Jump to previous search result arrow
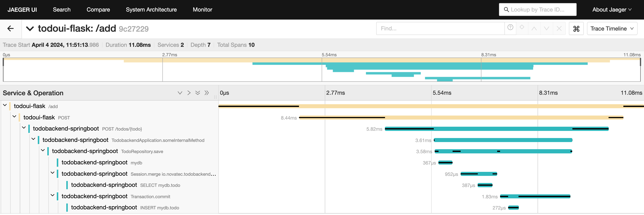644x215 pixels. [534, 29]
